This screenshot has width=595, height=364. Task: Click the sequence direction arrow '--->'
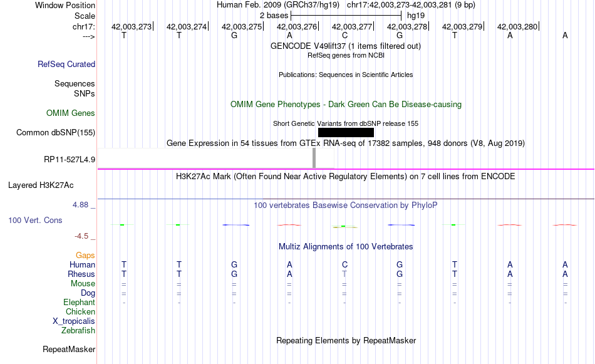(x=88, y=36)
